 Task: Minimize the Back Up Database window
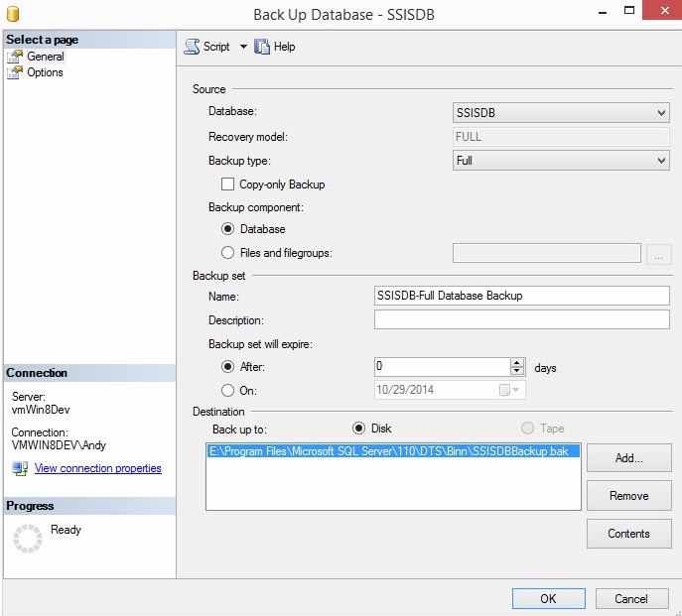pos(603,12)
